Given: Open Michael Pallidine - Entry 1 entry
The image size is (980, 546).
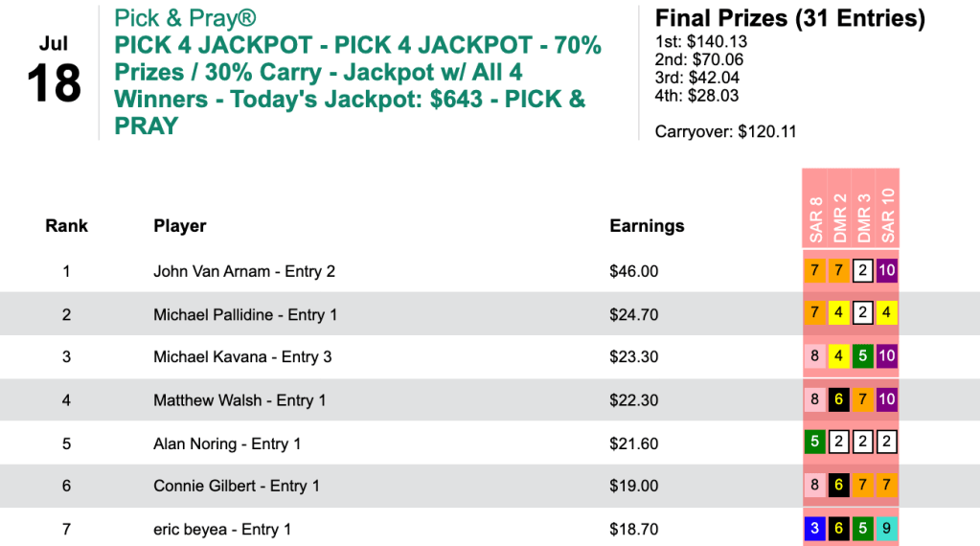Looking at the screenshot, I should (x=245, y=314).
